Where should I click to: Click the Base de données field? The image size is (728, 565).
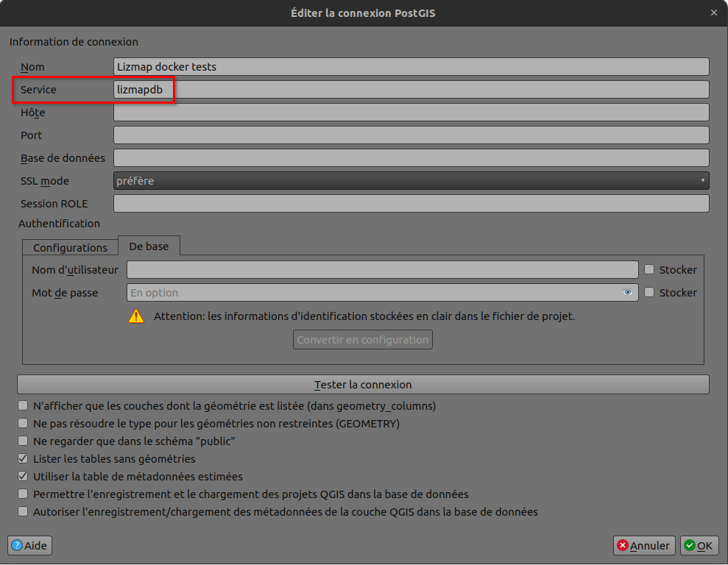411,158
